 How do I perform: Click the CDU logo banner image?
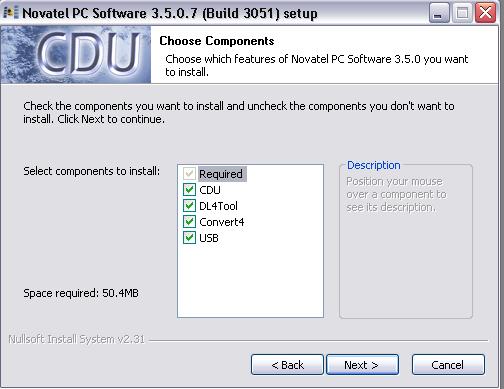(x=76, y=55)
